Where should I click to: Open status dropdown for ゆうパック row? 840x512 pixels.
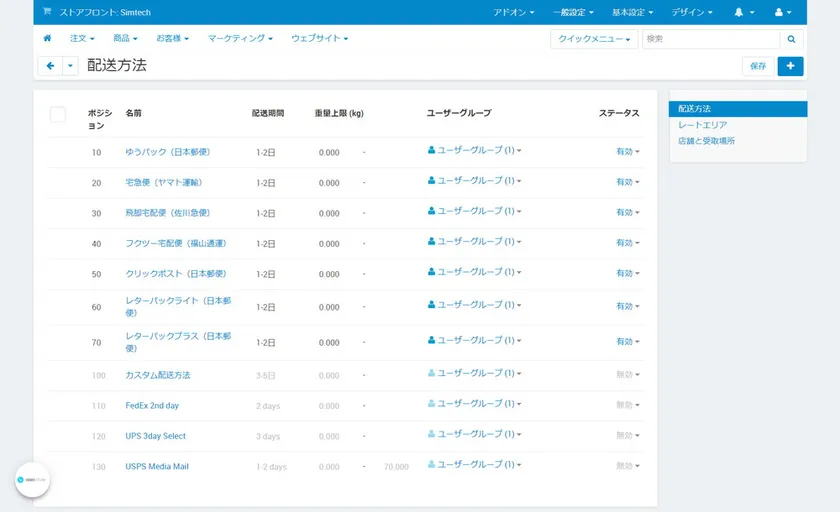click(x=627, y=153)
